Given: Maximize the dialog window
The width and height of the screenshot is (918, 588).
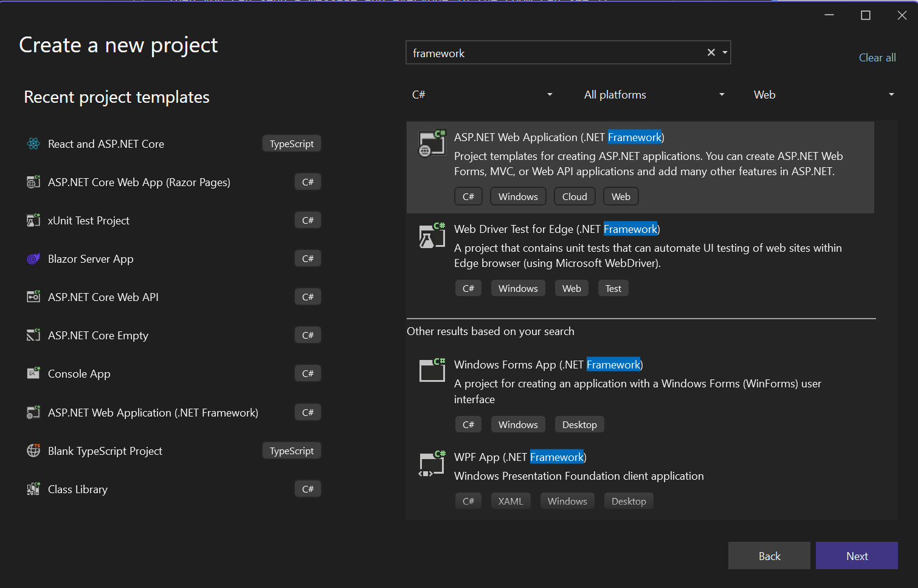Looking at the screenshot, I should (x=866, y=15).
